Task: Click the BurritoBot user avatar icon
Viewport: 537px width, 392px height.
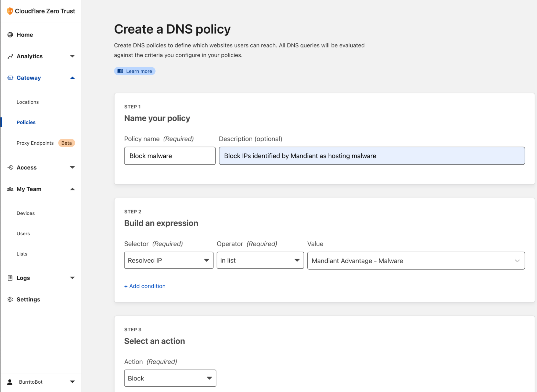Action: click(x=10, y=382)
